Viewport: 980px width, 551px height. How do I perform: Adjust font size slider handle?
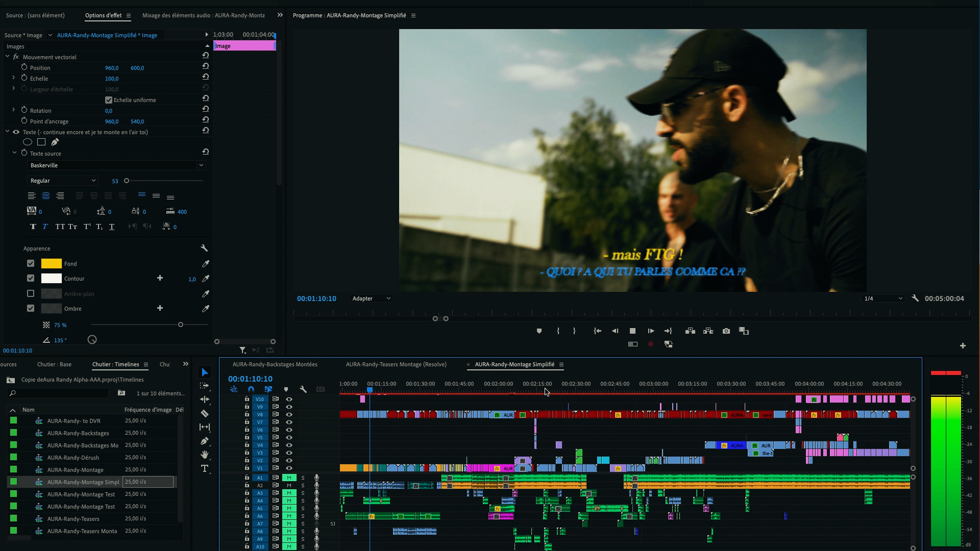click(127, 181)
